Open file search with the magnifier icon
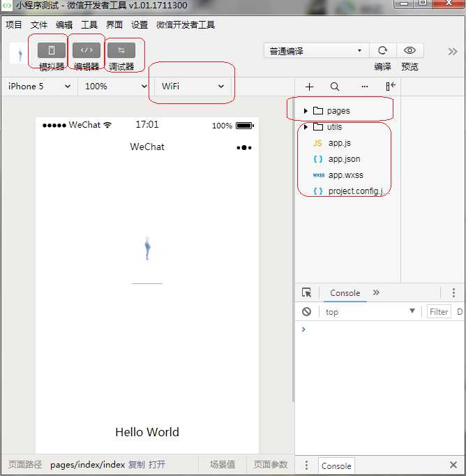The width and height of the screenshot is (466, 476). [335, 87]
